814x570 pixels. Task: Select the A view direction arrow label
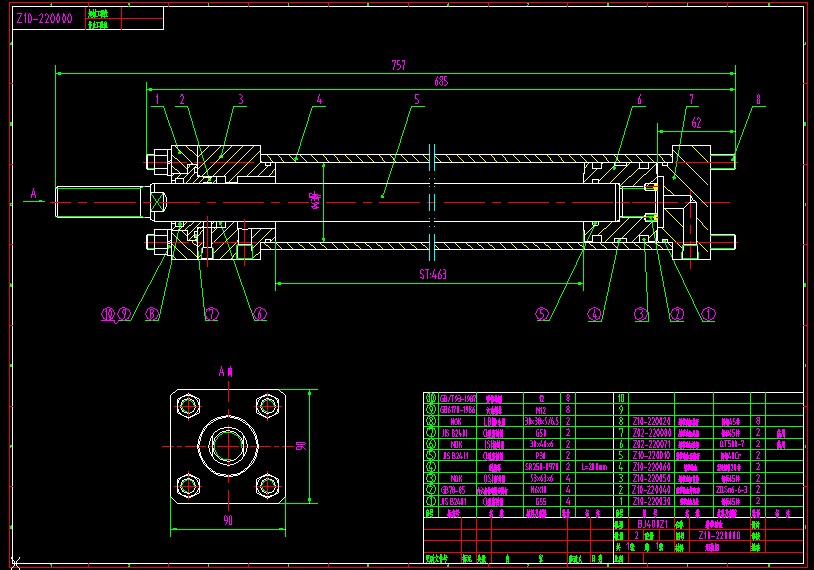click(x=33, y=194)
